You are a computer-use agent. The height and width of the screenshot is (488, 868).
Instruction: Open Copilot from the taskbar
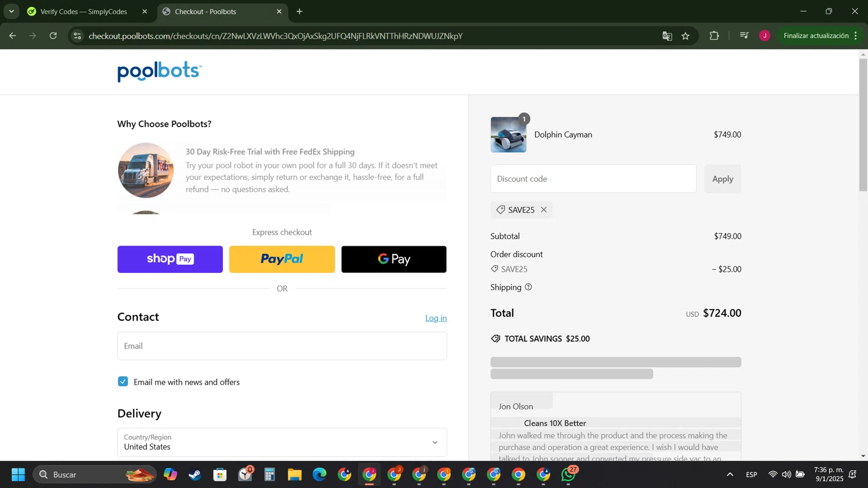tap(170, 475)
